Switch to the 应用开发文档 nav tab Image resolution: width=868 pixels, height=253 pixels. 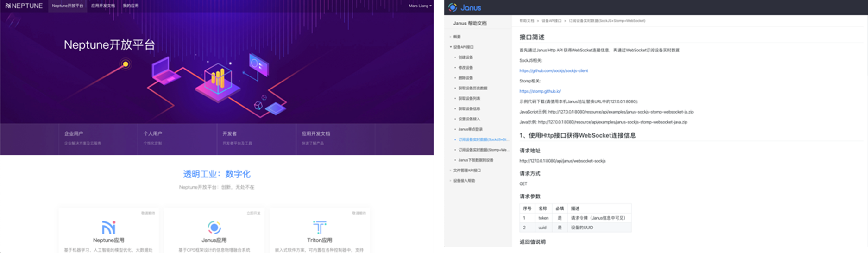pyautogui.click(x=103, y=6)
